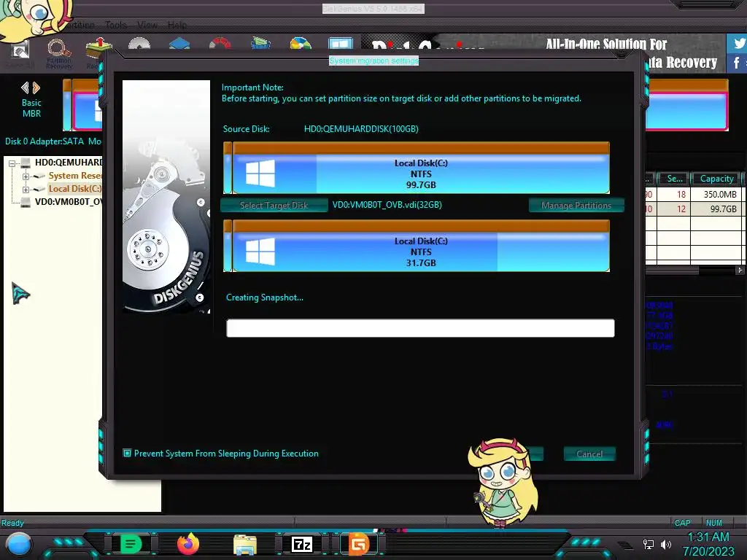Open the Help menu
Viewport: 747px width, 560px height.
[177, 25]
